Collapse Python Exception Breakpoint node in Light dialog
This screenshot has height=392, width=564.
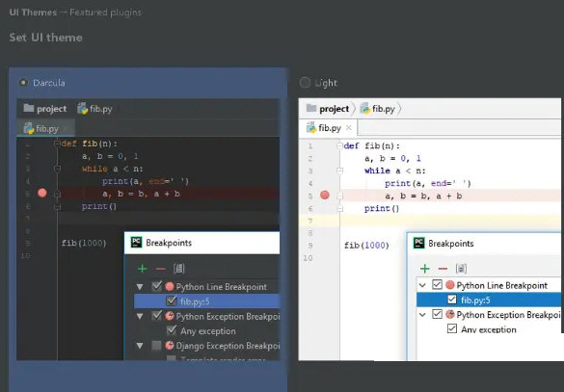coord(422,315)
